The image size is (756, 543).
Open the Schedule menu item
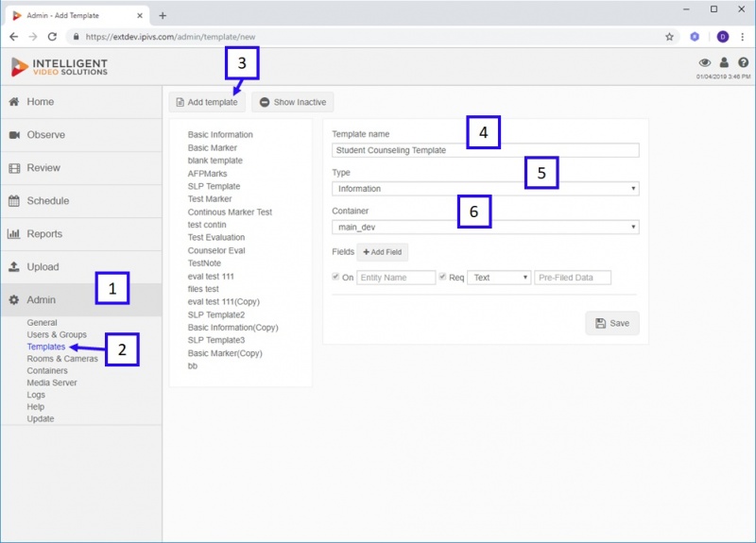coord(81,201)
